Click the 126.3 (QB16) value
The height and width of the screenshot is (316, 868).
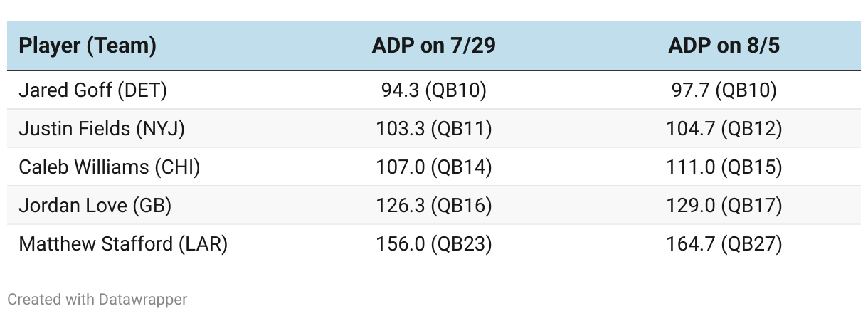coord(433,206)
